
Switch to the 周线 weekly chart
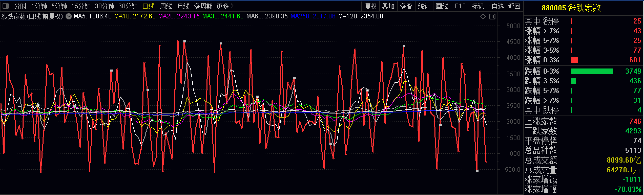(166, 6)
